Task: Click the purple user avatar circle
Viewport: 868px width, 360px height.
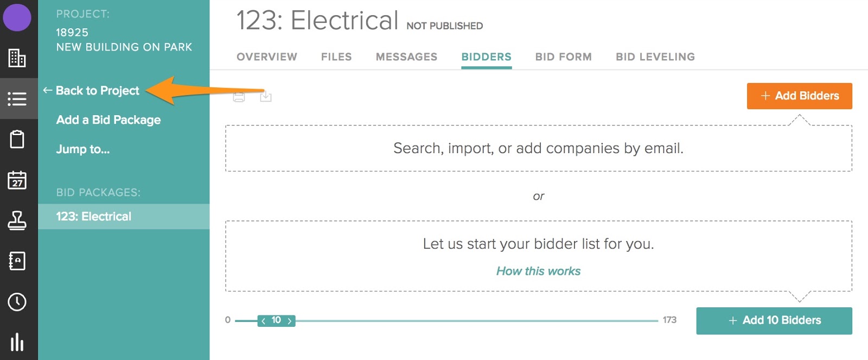Action: point(17,17)
